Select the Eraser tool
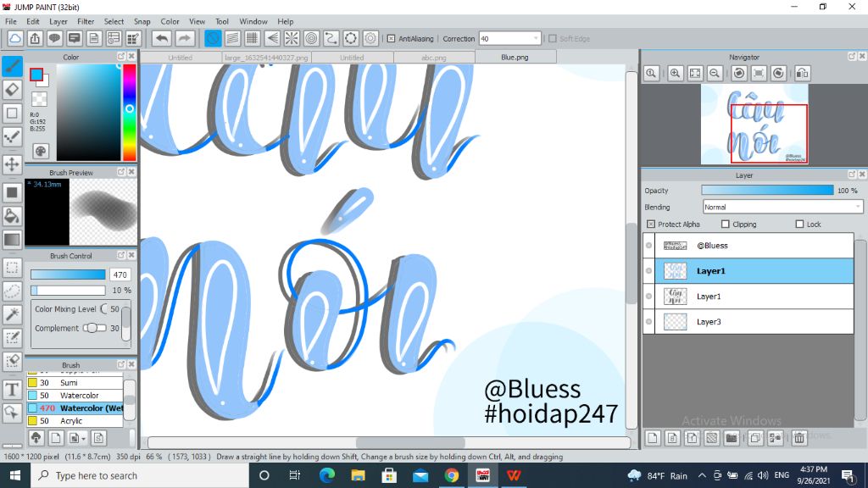868x488 pixels. (12, 90)
